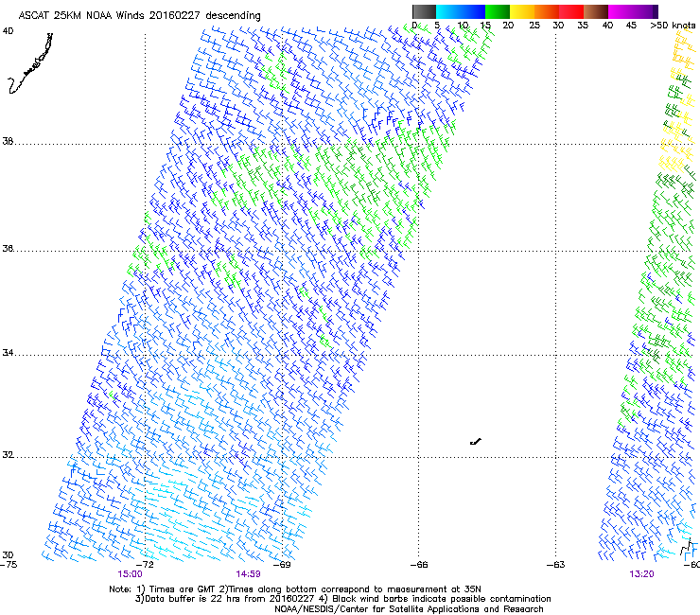Click the 'Data buffer is 22 hrs' note
Image resolution: width=700 pixels, height=615 pixels.
click(342, 599)
